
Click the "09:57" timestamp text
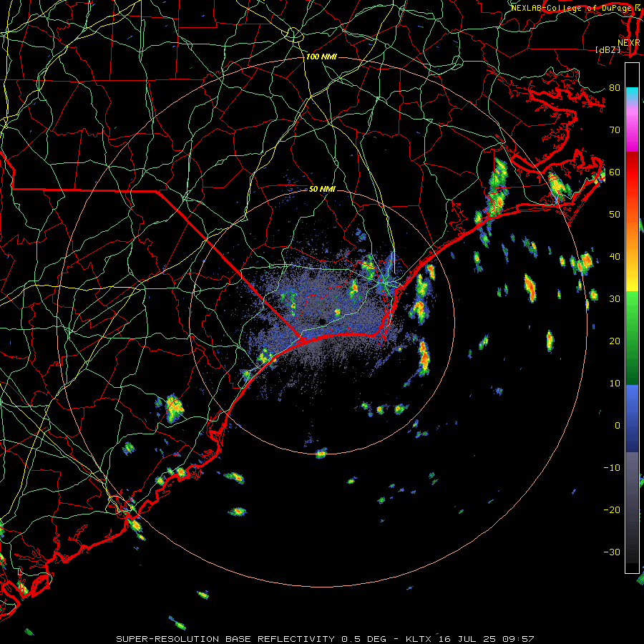pyautogui.click(x=518, y=639)
